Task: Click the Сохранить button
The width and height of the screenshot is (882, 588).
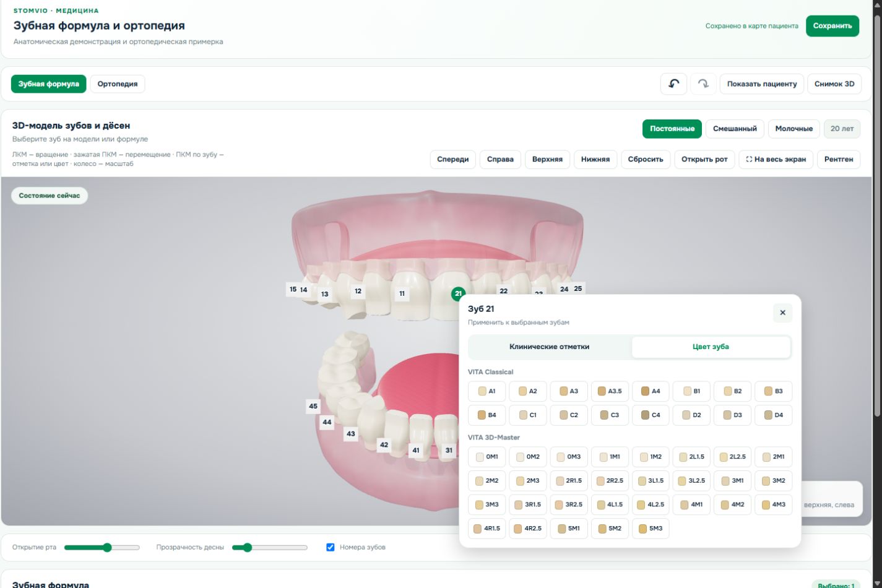Action: [832, 26]
